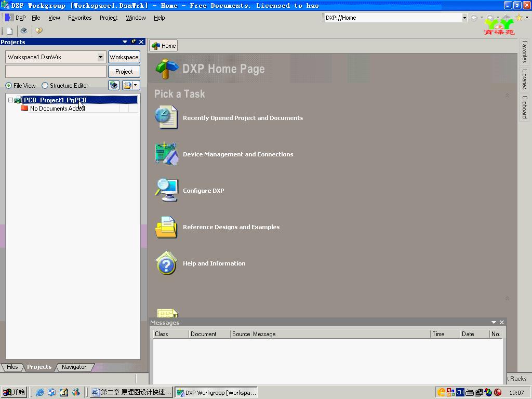
Task: Click the new document toolbar icon
Action: point(9,31)
